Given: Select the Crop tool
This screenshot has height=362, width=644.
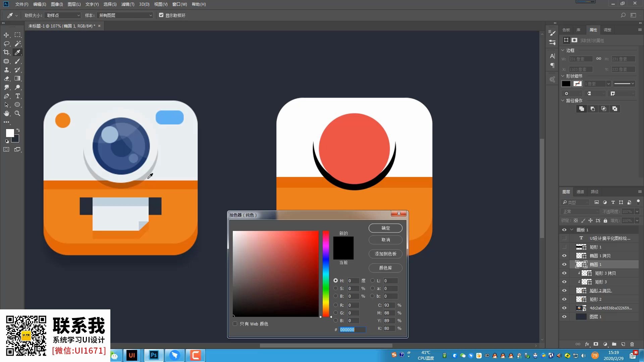Looking at the screenshot, I should point(6,52).
